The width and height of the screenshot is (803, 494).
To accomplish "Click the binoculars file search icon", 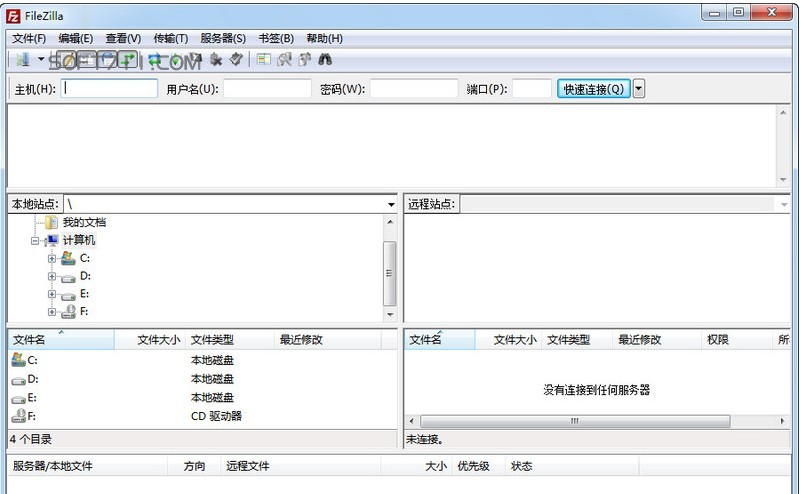I will [325, 60].
